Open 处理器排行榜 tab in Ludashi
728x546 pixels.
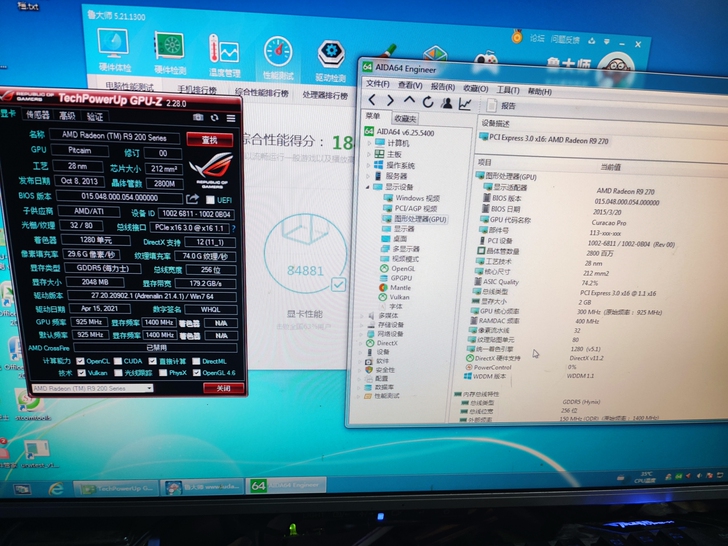click(x=325, y=95)
